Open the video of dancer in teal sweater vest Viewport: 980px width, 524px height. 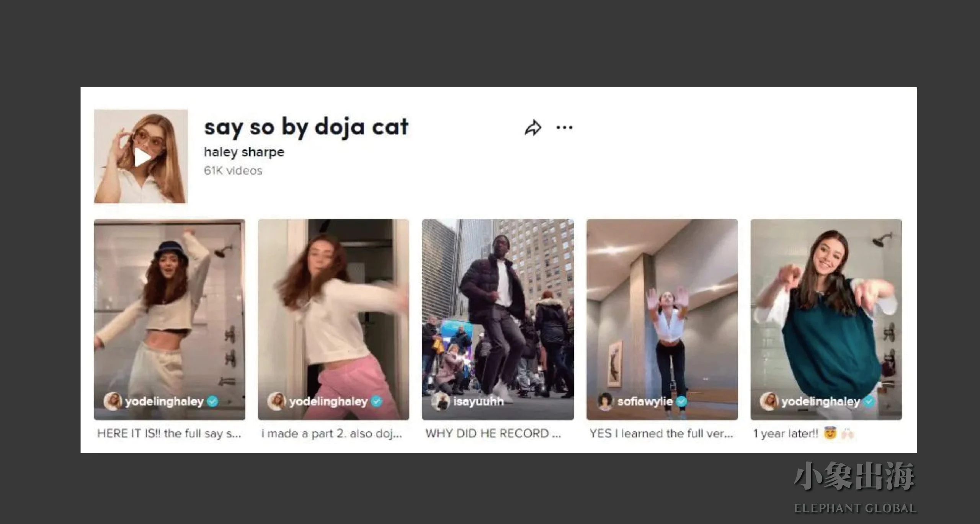tap(826, 319)
